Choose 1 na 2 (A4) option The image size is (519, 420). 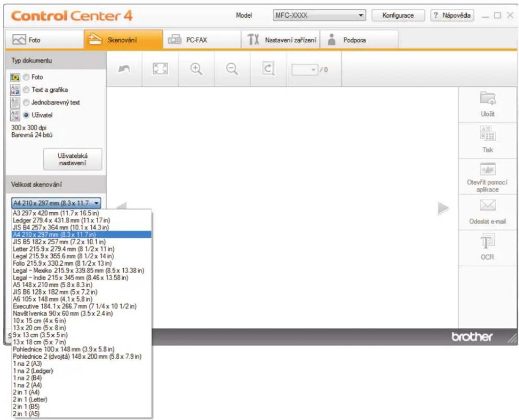[x=82, y=385]
